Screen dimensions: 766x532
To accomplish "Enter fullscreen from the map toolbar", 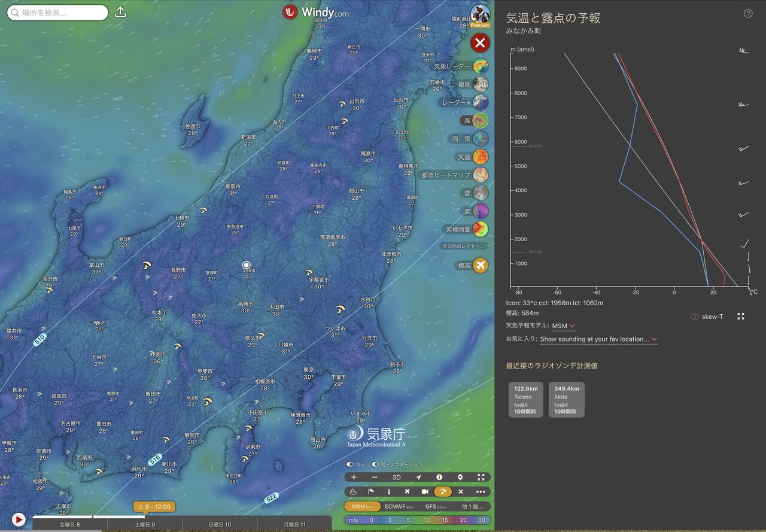I will click(481, 477).
